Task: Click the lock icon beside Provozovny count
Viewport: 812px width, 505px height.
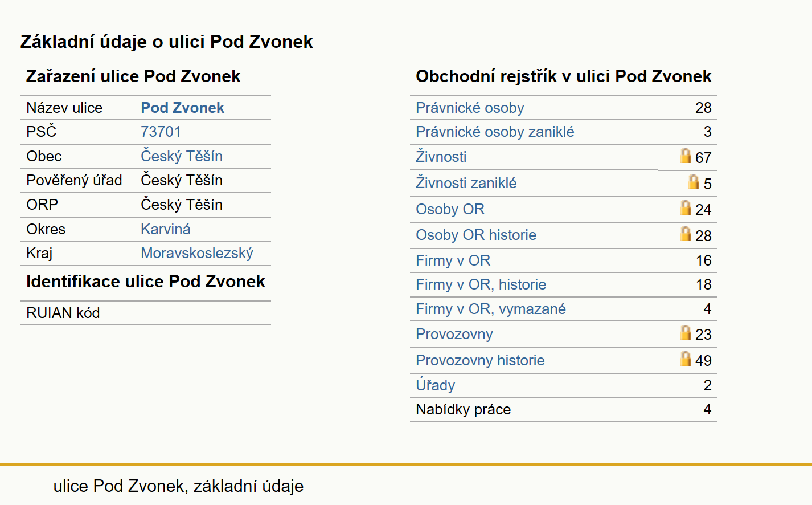Action: click(x=686, y=332)
